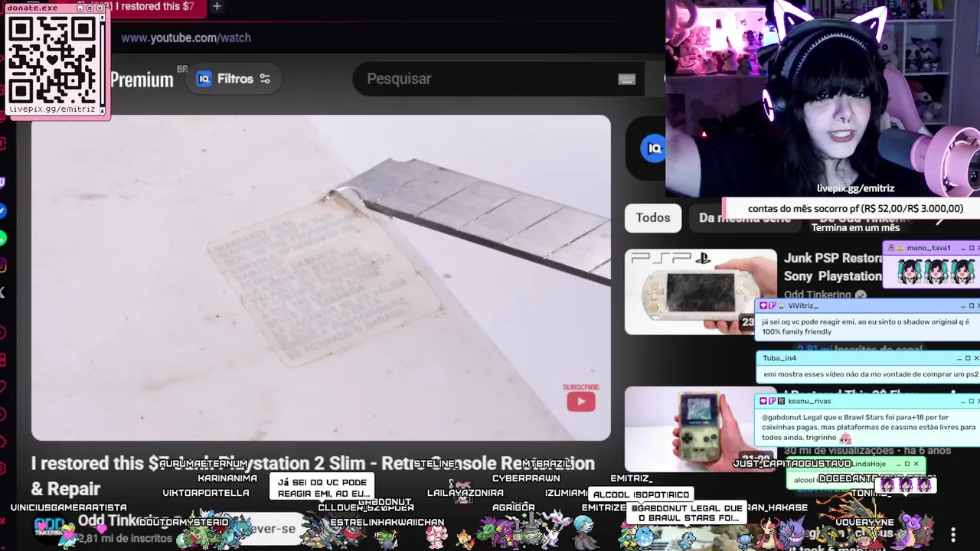
Task: Open three-dot menu at bottom right
Action: pos(953,534)
